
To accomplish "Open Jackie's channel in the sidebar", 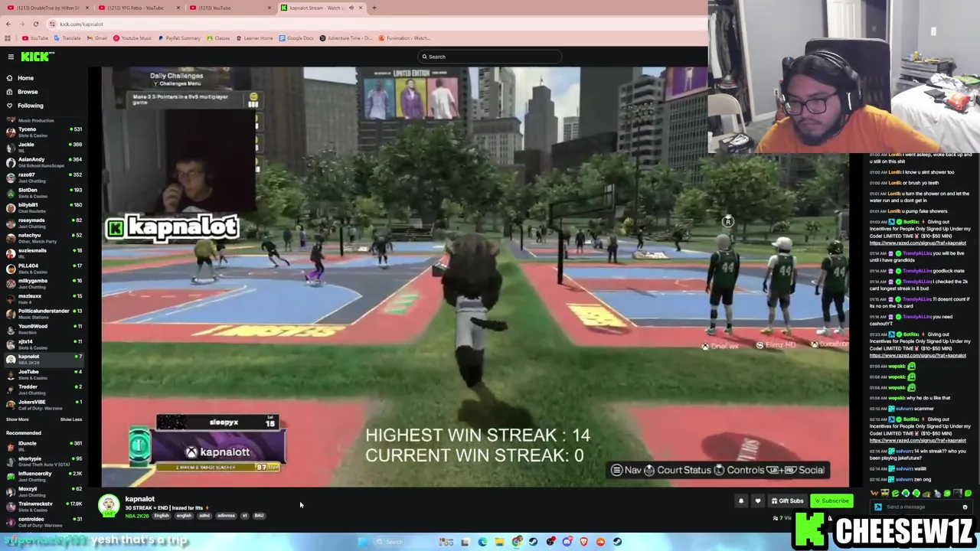I will coord(43,147).
